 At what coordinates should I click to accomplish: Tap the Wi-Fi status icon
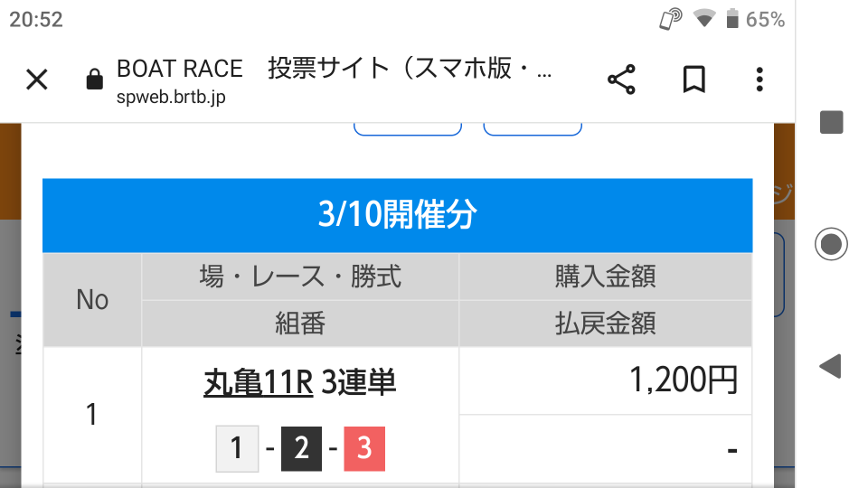pos(703,19)
